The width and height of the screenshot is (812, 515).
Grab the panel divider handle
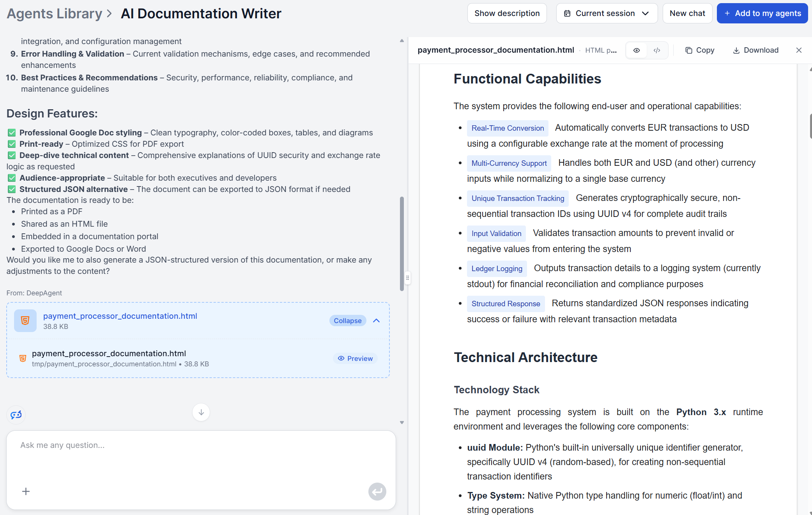pyautogui.click(x=407, y=278)
